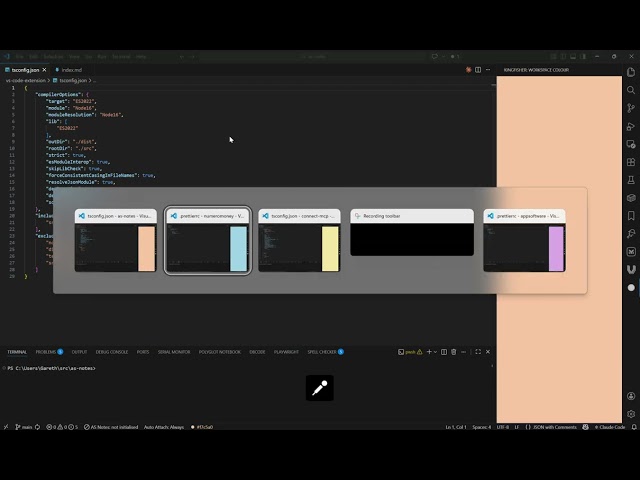Viewport: 640px width, 480px height.
Task: Switch to the Problems panel tab
Action: coord(49,352)
